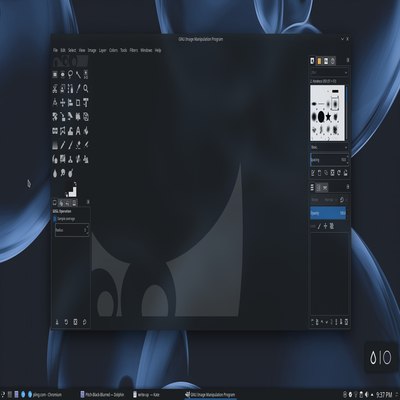400x400 pixels.
Task: Select the Free Select lasso tool
Action: click(x=70, y=74)
